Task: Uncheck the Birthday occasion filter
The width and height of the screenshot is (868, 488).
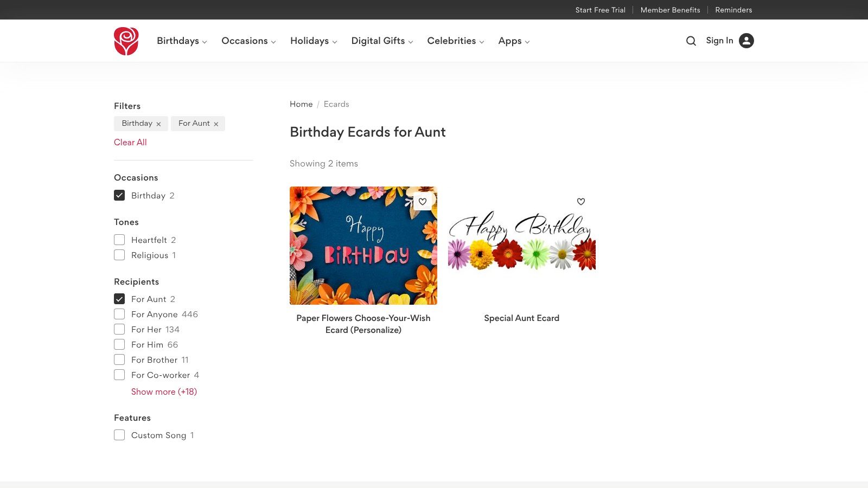Action: (x=119, y=195)
